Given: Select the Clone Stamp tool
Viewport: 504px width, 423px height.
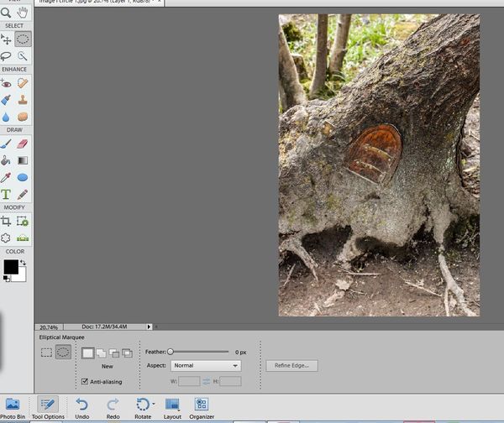Looking at the screenshot, I should (23, 100).
